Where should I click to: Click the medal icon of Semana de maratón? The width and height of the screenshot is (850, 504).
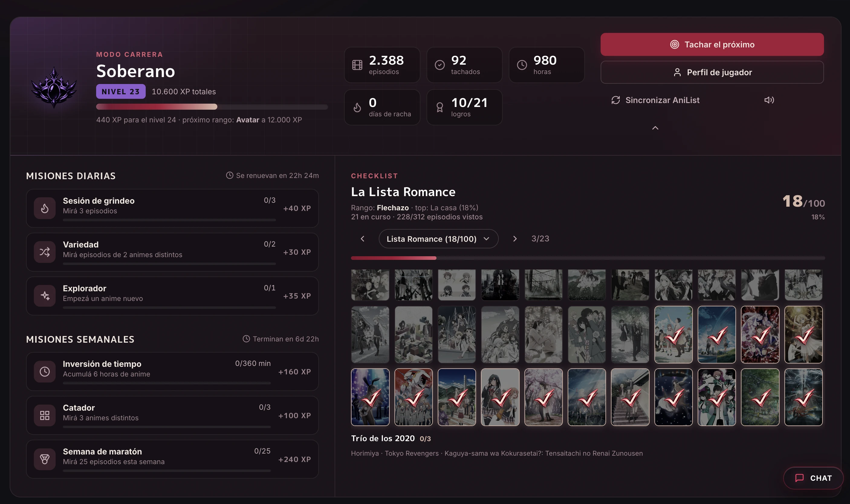(x=44, y=459)
